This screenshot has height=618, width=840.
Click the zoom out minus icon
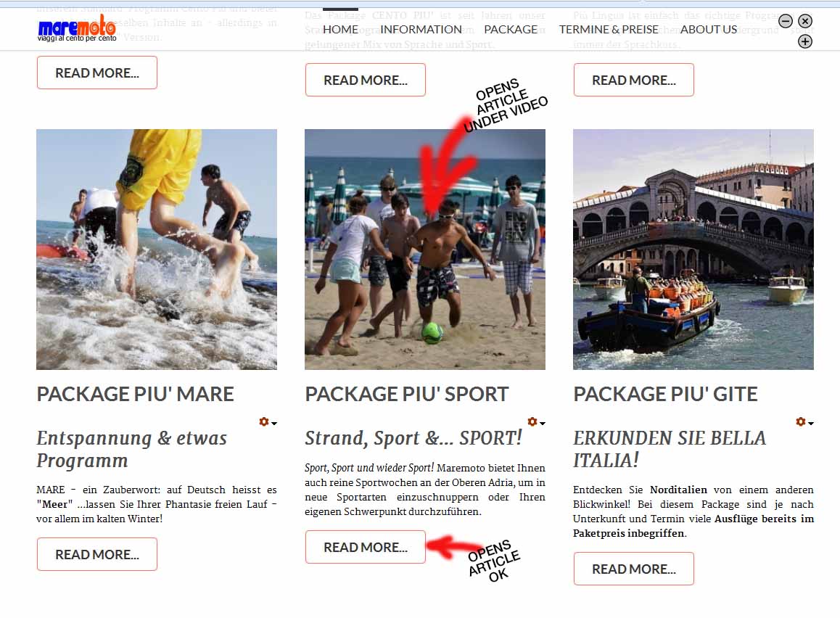(786, 21)
